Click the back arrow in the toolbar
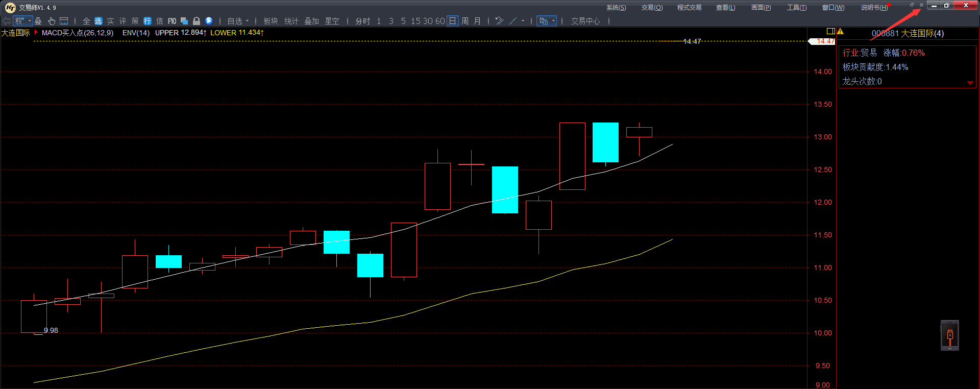The image size is (980, 389). pos(6,21)
